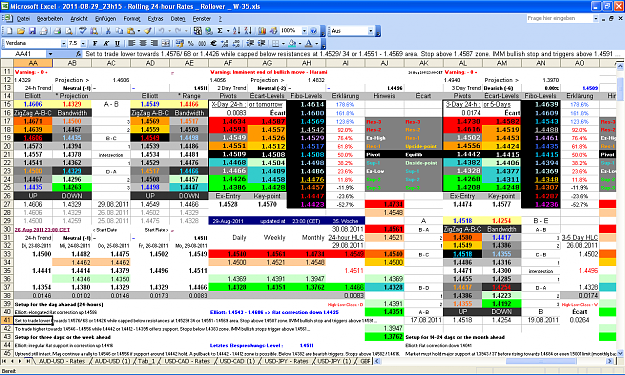Toggle align right
The width and height of the screenshot is (625, 375).
(x=154, y=43)
